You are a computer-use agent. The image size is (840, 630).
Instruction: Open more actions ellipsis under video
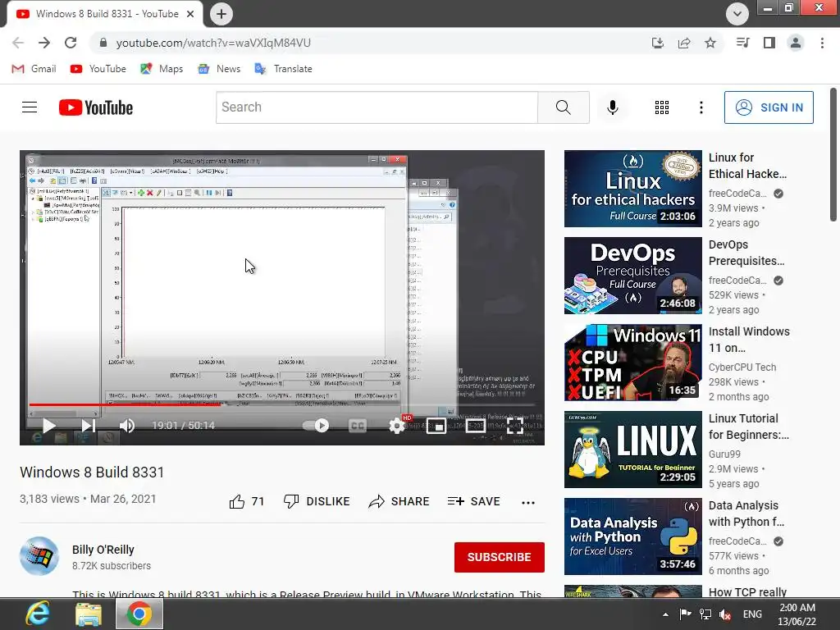click(528, 503)
